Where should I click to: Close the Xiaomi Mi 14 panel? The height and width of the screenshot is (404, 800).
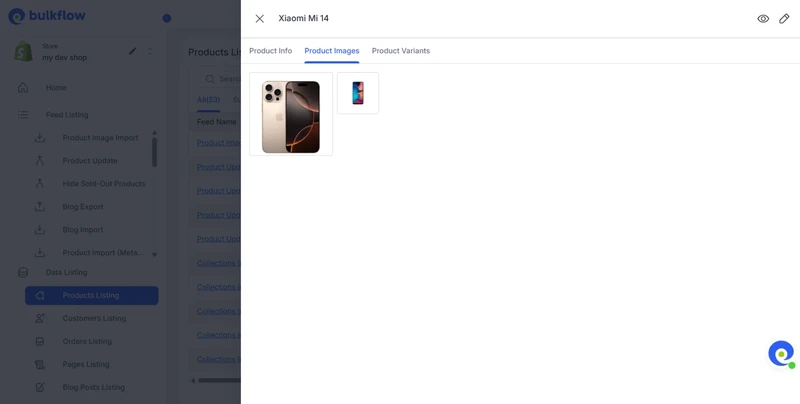(260, 19)
